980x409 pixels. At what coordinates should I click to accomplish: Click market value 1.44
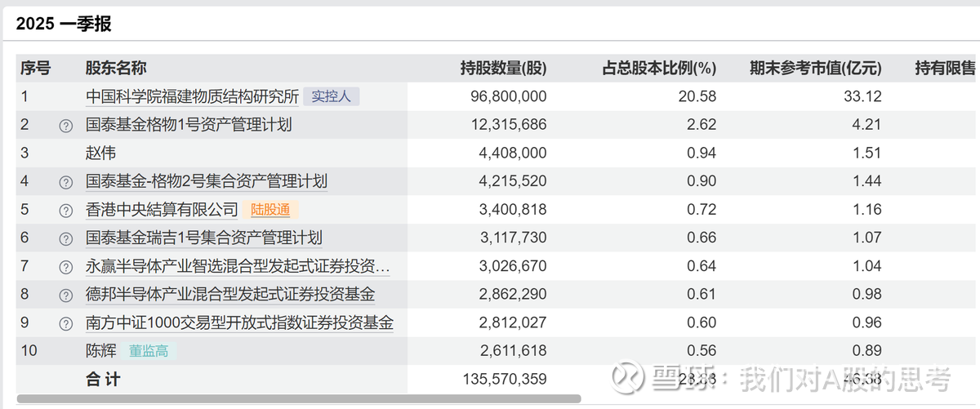point(866,181)
